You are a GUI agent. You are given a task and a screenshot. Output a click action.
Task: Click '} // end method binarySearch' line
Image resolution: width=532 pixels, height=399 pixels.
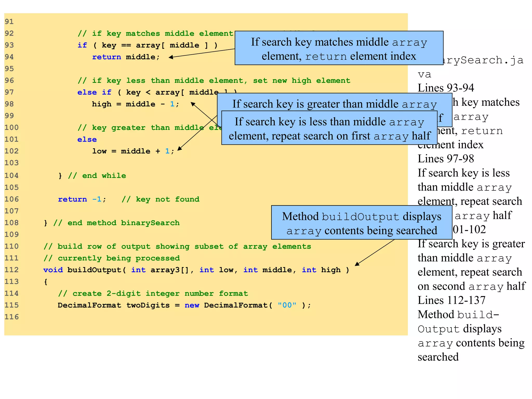pos(112,223)
